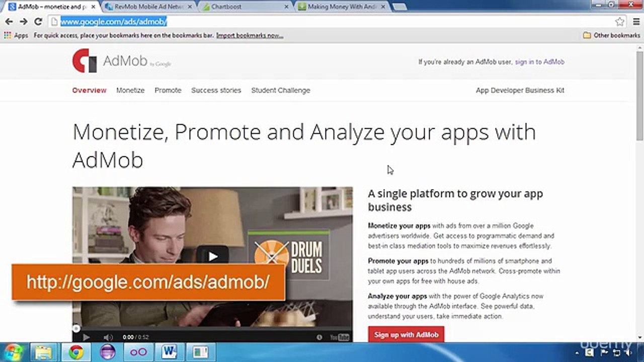
Task: Click the small play icon in video controls
Action: point(86,337)
